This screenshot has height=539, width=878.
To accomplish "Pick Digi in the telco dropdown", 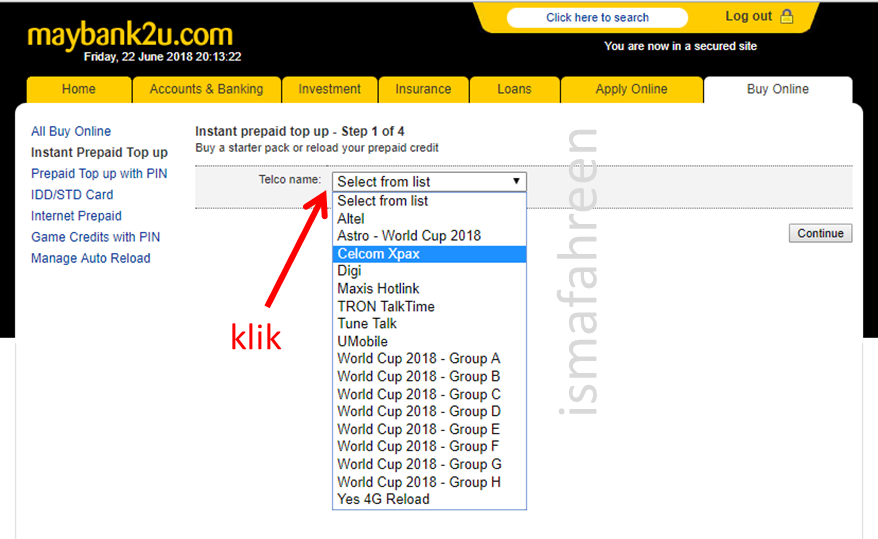I will 429,271.
